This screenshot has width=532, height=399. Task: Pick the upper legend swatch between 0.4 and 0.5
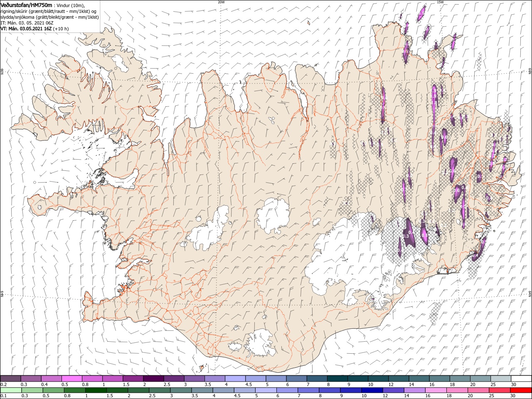51,379
